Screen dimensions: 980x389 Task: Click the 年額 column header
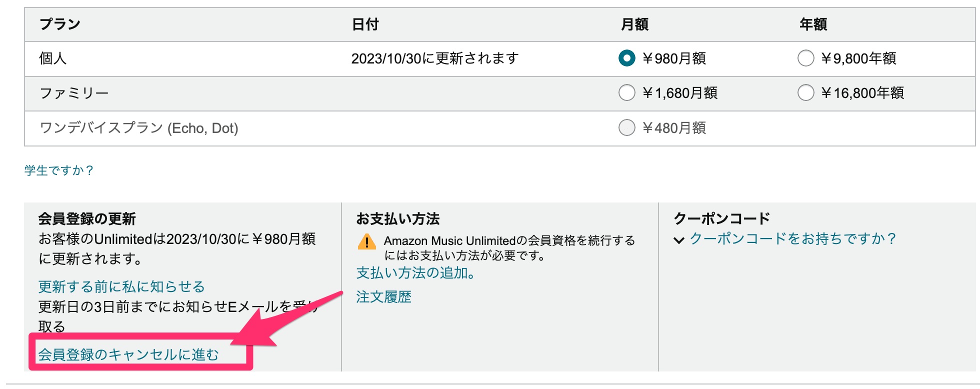point(813,24)
